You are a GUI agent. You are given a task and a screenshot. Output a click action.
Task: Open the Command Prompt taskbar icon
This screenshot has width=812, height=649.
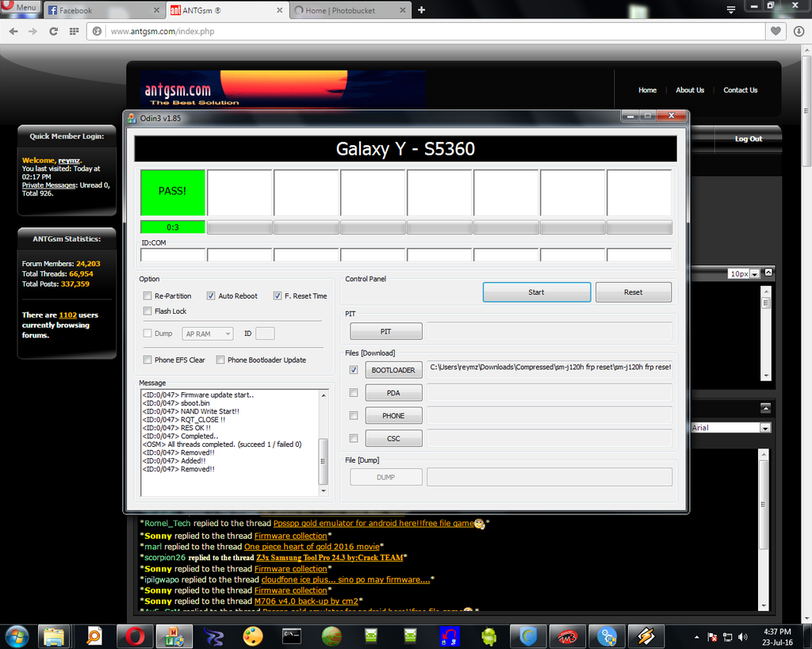tap(292, 636)
